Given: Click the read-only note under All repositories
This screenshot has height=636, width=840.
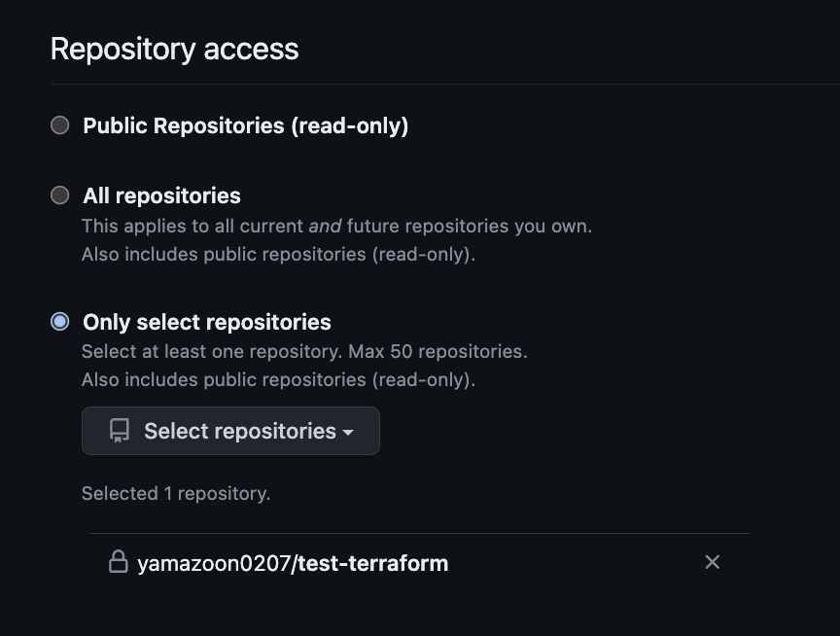Looking at the screenshot, I should pyautogui.click(x=279, y=255).
